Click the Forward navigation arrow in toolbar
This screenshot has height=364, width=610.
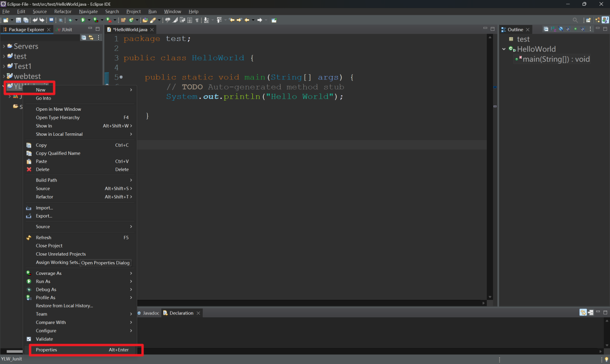coord(260,20)
